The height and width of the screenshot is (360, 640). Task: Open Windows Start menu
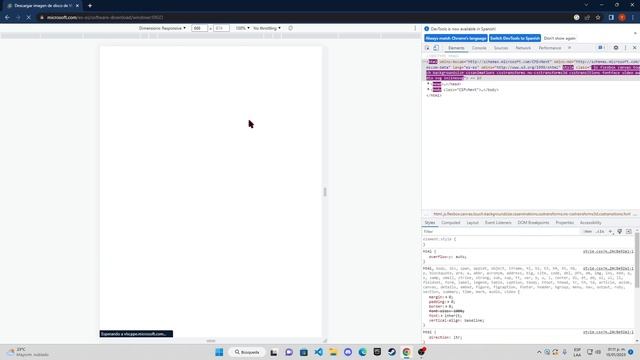tap(219, 352)
